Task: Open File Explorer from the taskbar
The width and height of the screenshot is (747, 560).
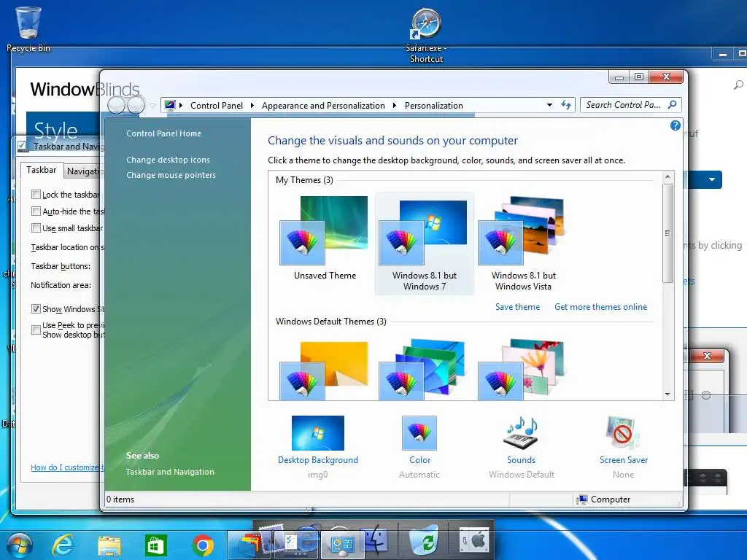Action: (x=109, y=545)
